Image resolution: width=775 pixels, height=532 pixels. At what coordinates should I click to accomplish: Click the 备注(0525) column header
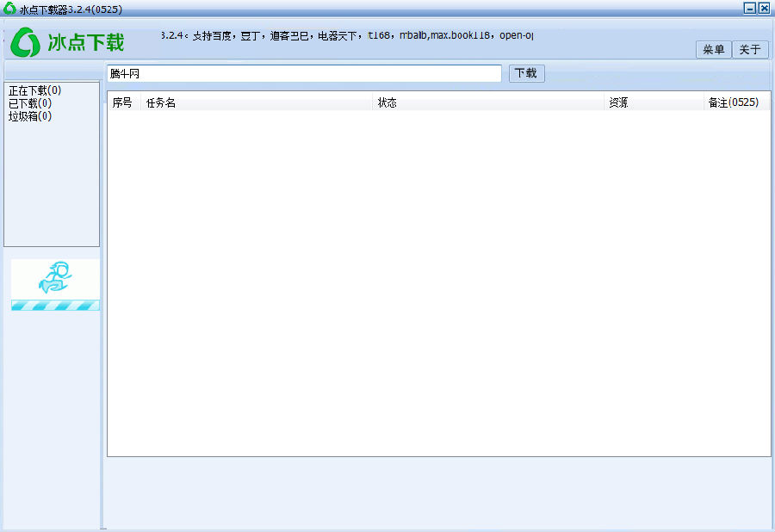pyautogui.click(x=736, y=102)
